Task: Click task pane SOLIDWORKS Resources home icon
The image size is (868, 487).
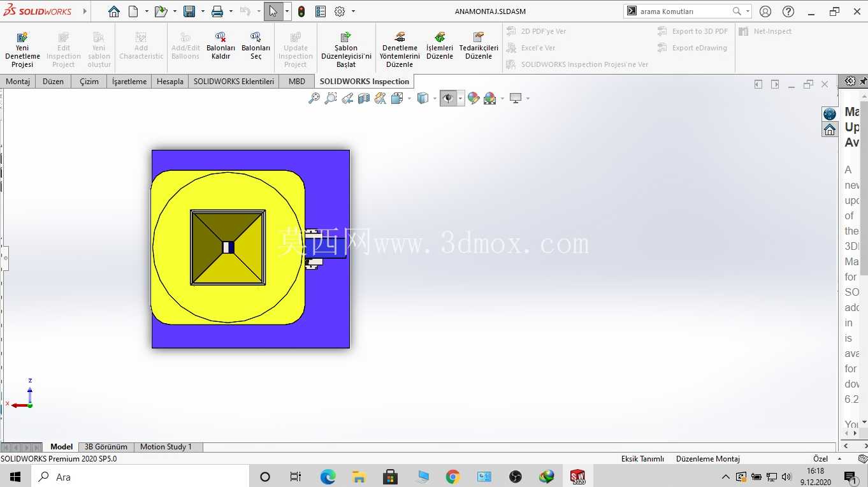Action: tap(830, 129)
